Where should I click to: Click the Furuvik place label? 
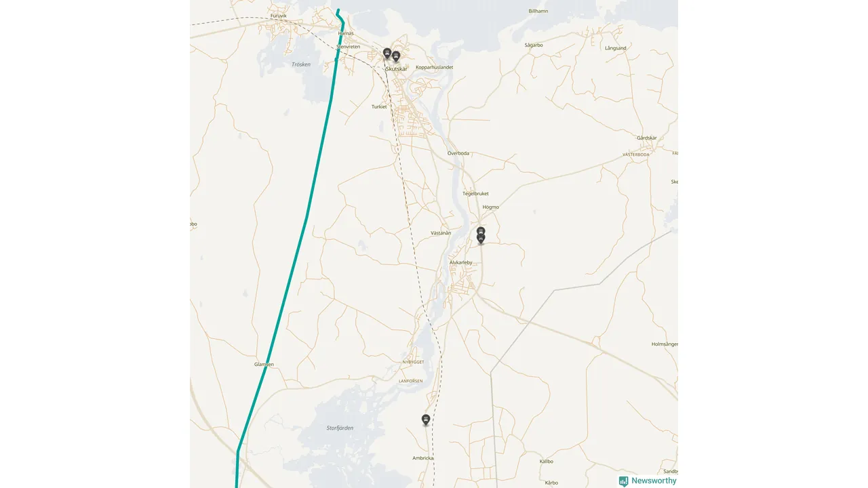point(279,16)
